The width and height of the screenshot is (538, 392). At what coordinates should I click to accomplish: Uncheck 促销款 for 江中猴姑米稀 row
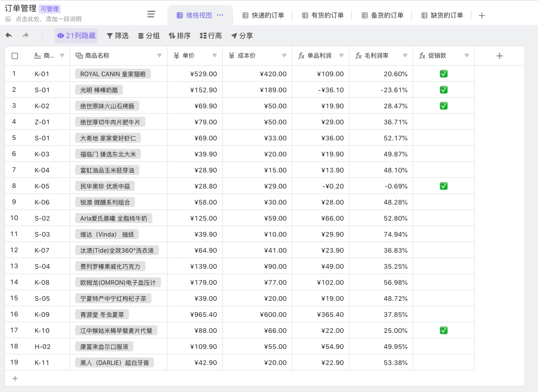point(443,330)
